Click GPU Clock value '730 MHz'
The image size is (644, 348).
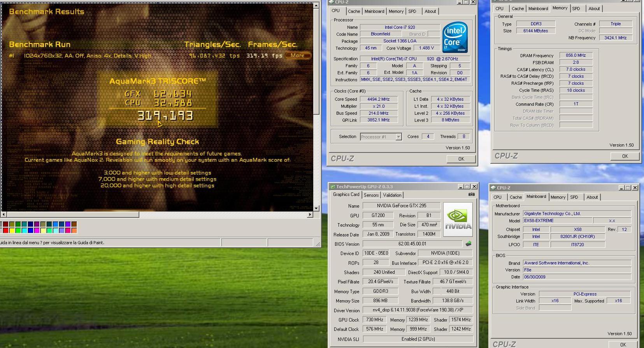pyautogui.click(x=375, y=320)
